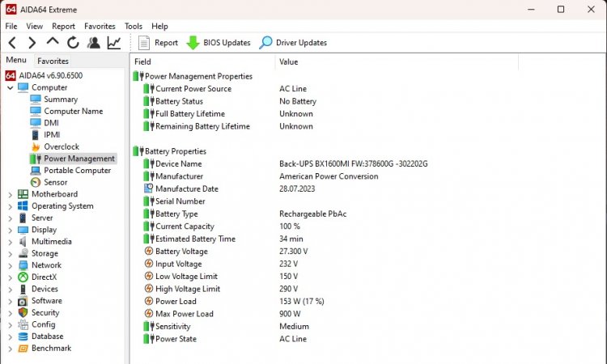This screenshot has width=607, height=364.
Task: Select the Sensitivity row
Action: (x=226, y=327)
